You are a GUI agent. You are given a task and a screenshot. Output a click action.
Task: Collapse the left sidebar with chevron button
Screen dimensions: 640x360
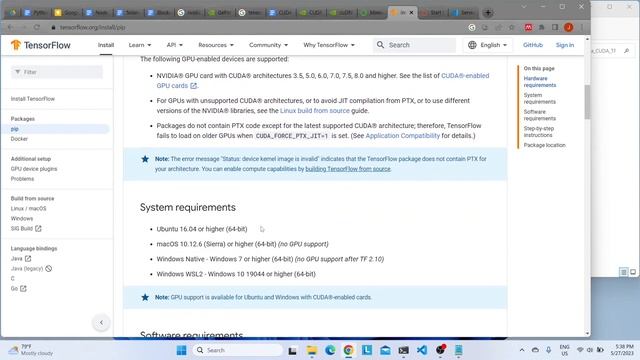pyautogui.click(x=101, y=322)
